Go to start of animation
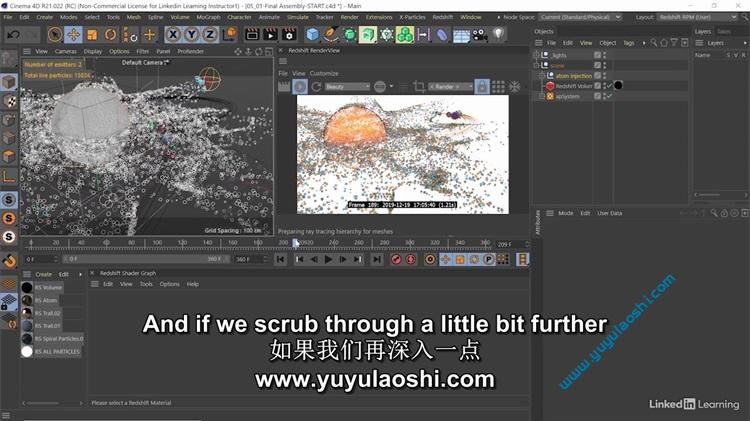Viewport: 750px width, 421px height. (281, 259)
